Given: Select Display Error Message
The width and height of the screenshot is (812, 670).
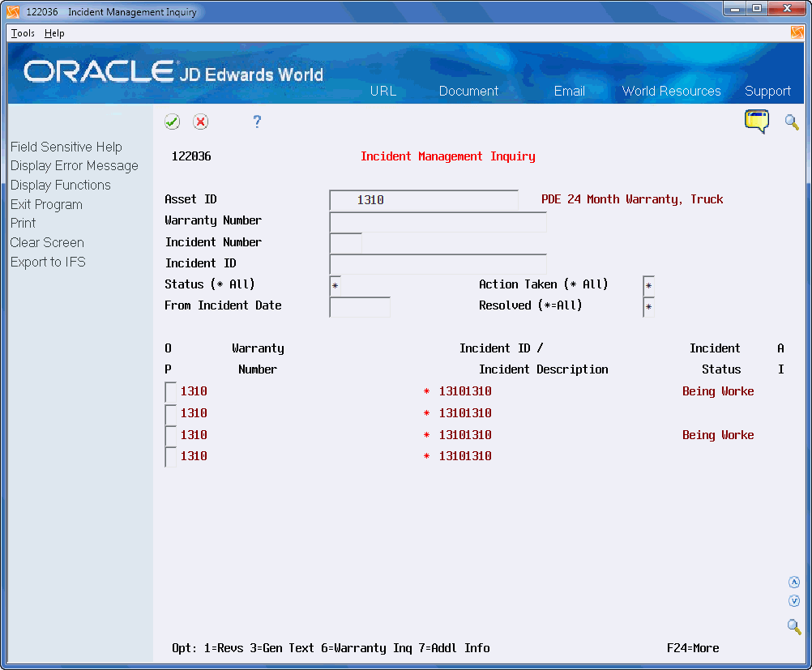Looking at the screenshot, I should (75, 166).
